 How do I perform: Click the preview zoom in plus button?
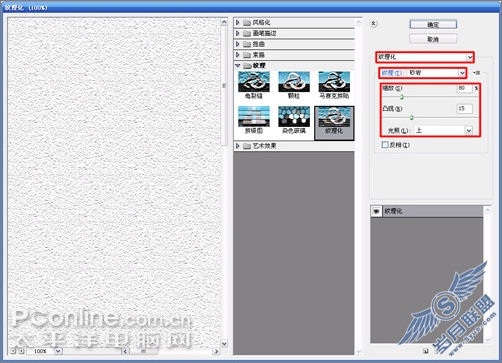coord(21,351)
